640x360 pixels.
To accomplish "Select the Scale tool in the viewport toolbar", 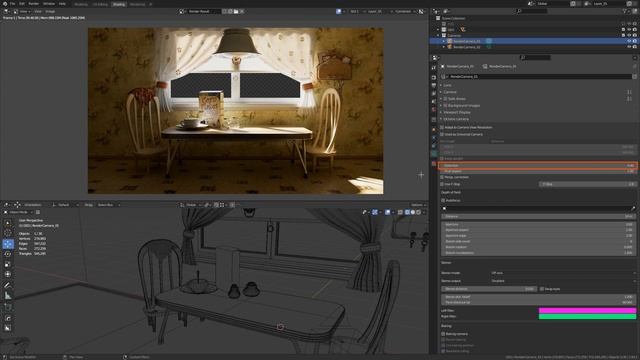I will [x=8, y=264].
